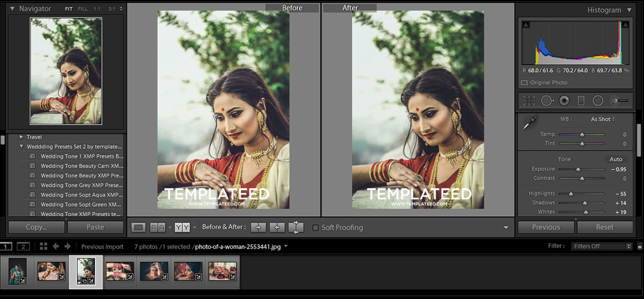
Task: Click the Previous button
Action: (546, 227)
